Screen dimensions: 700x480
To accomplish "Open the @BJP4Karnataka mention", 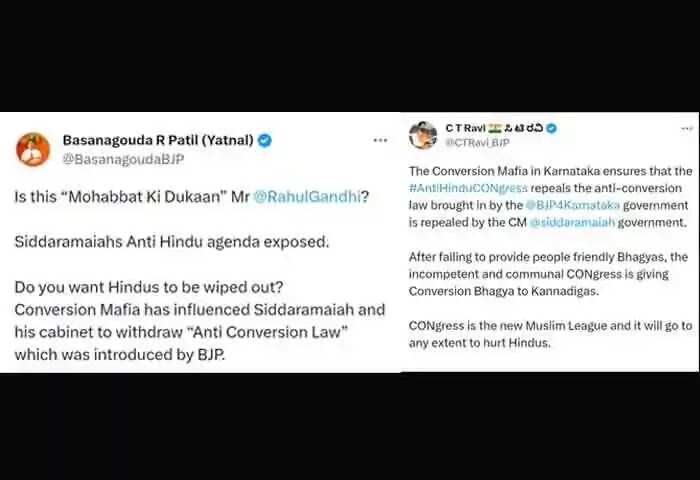I will 573,205.
